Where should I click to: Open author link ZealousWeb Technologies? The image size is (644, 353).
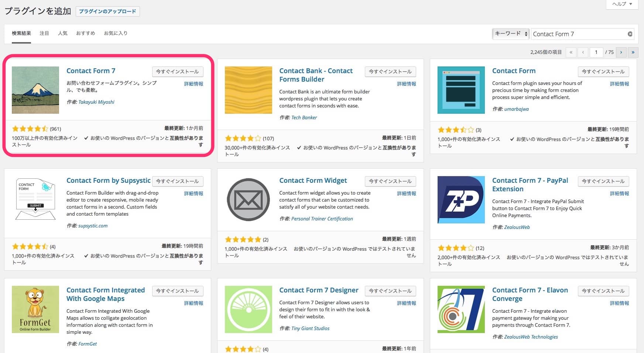[531, 337]
